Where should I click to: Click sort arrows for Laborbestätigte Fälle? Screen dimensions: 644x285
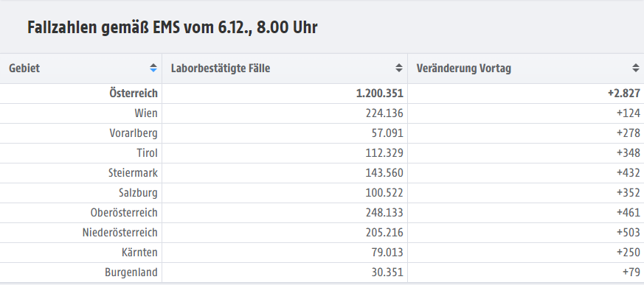click(x=399, y=68)
